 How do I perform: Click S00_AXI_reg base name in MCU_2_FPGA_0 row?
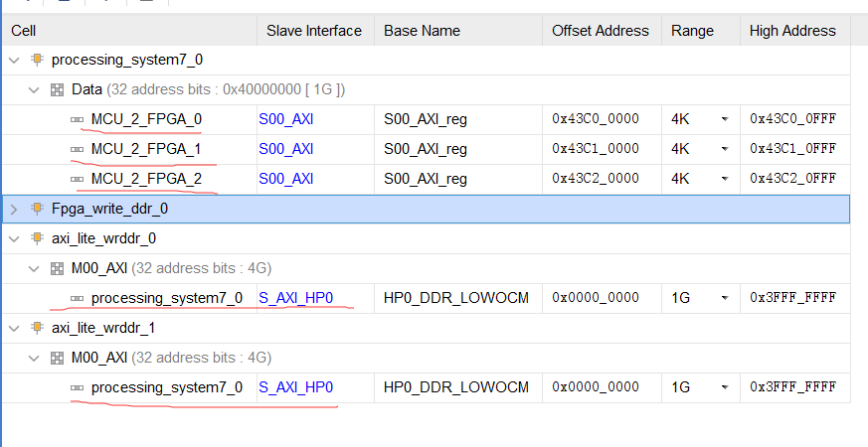[426, 119]
